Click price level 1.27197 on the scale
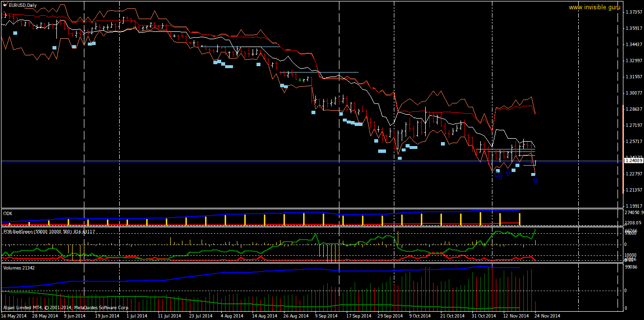Image resolution: width=644 pixels, height=320 pixels. 633,125
